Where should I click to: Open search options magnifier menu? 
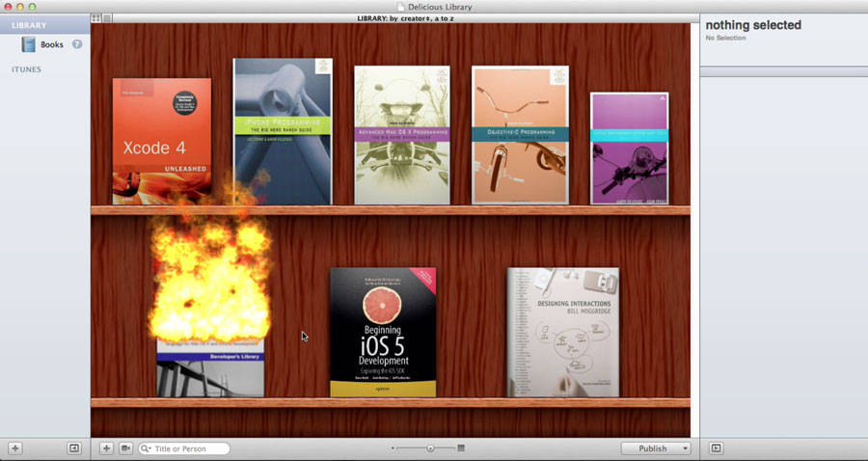click(x=146, y=448)
